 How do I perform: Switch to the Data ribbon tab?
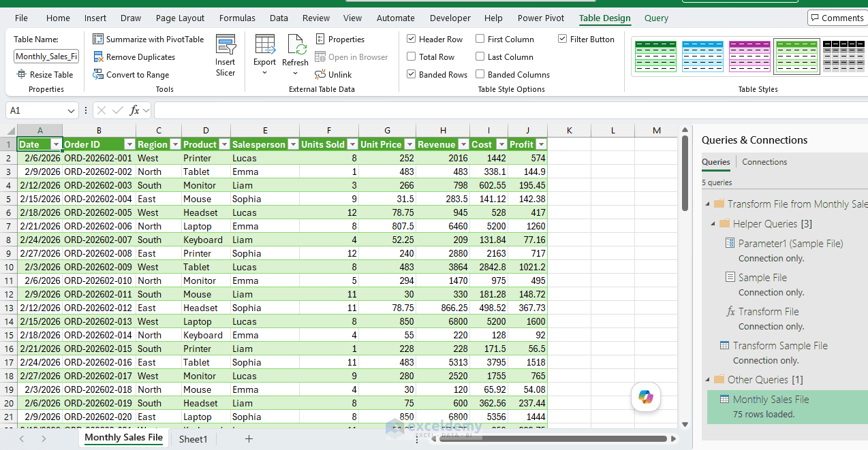coord(279,18)
